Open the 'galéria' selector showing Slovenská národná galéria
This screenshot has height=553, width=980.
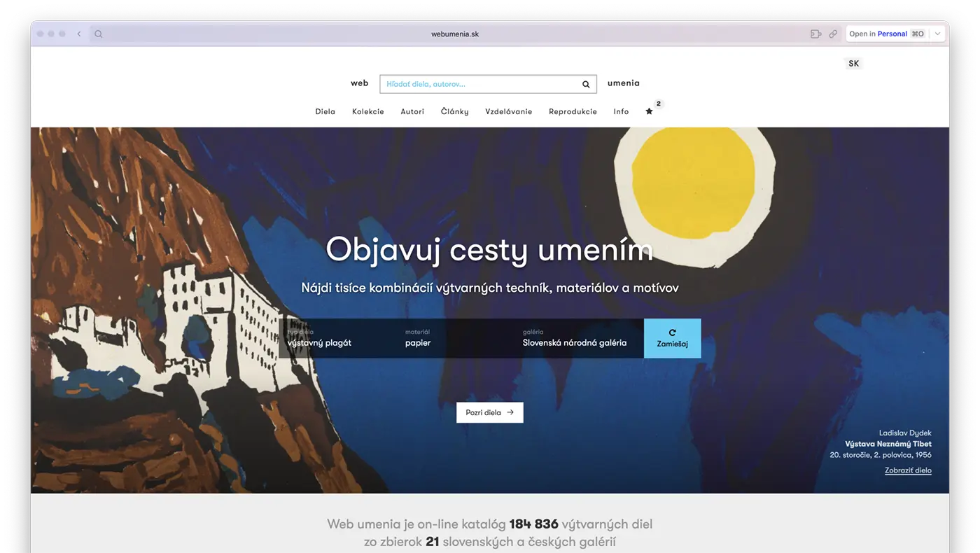click(576, 338)
